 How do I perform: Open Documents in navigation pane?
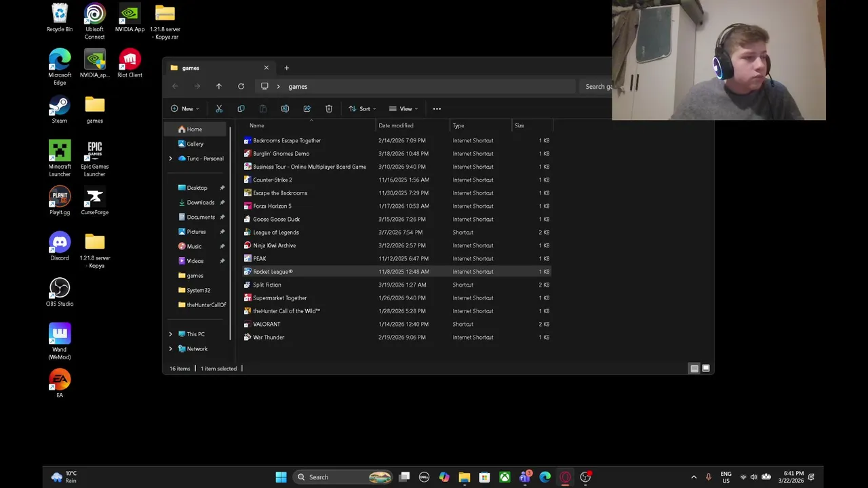[196, 217]
